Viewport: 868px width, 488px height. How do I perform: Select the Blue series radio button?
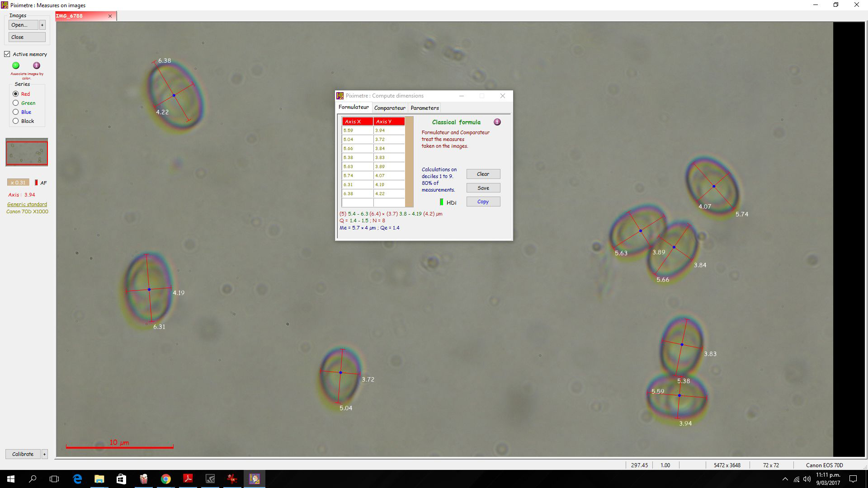tap(16, 112)
